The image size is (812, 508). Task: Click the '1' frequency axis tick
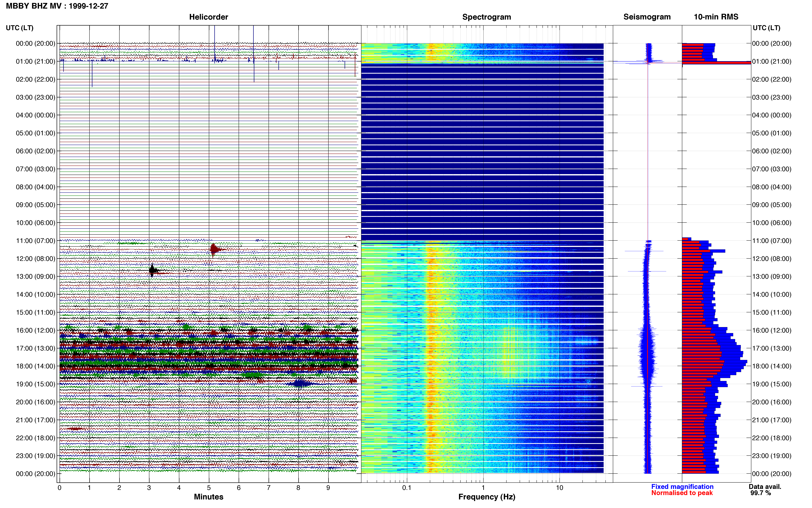[x=483, y=488]
